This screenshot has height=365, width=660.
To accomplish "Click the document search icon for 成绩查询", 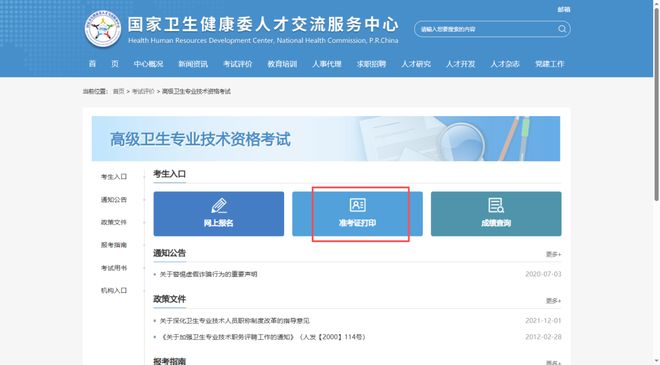I will pyautogui.click(x=496, y=205).
